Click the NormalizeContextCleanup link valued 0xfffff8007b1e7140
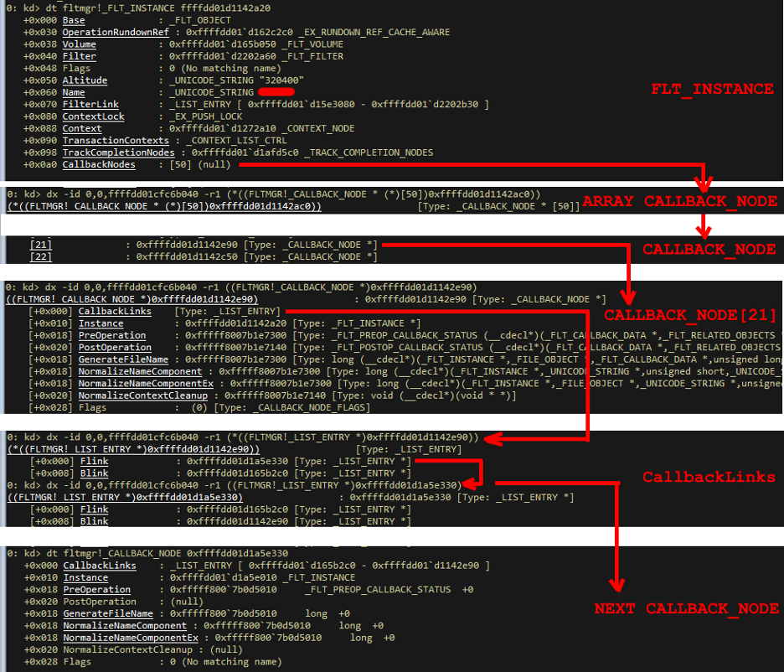Screen dimensions: 784x672 [x=143, y=395]
